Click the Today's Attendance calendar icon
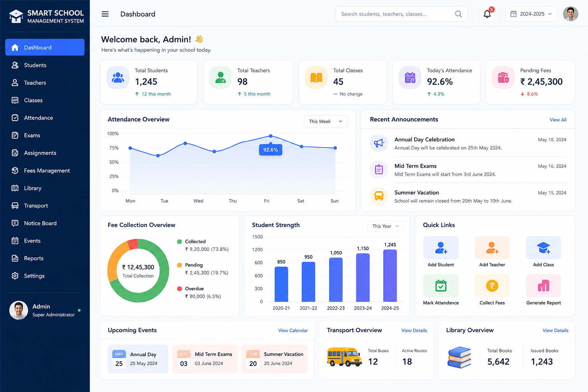 410,78
